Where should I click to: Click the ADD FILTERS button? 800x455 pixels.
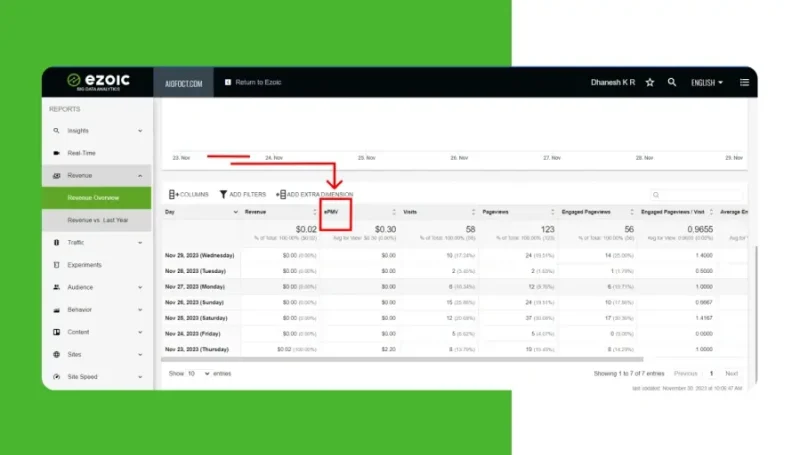(243, 194)
